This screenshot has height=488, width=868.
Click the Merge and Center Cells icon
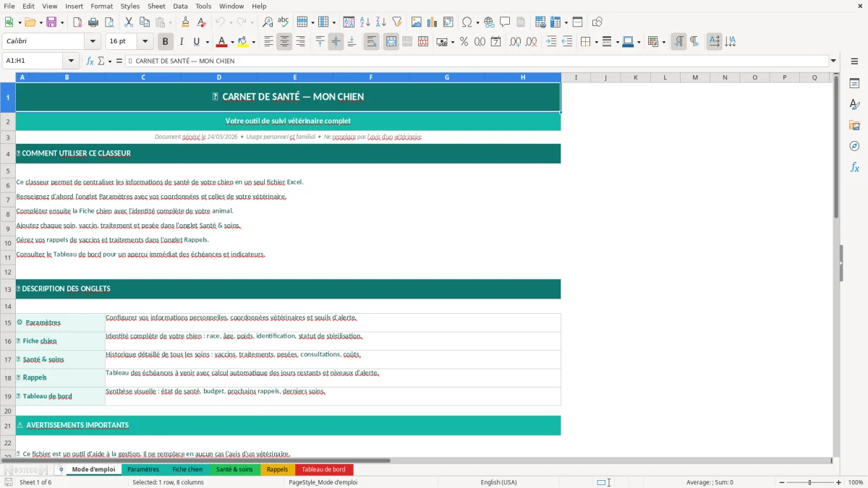click(x=391, y=41)
